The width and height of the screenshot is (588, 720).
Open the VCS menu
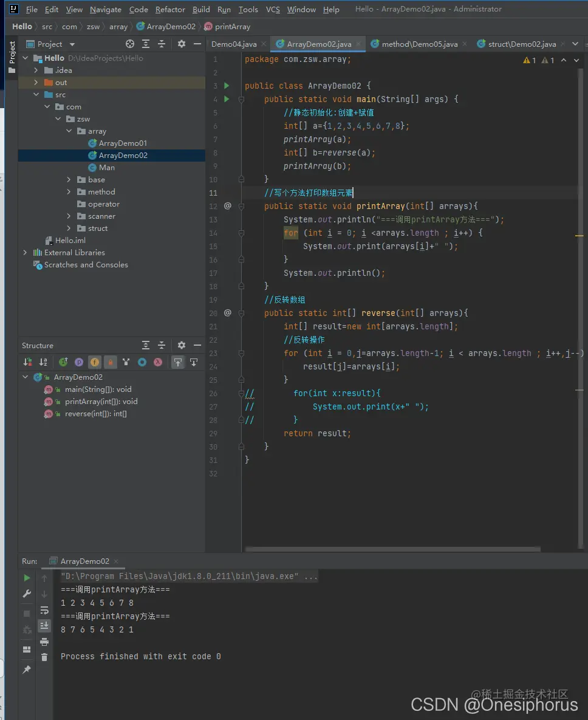click(273, 9)
